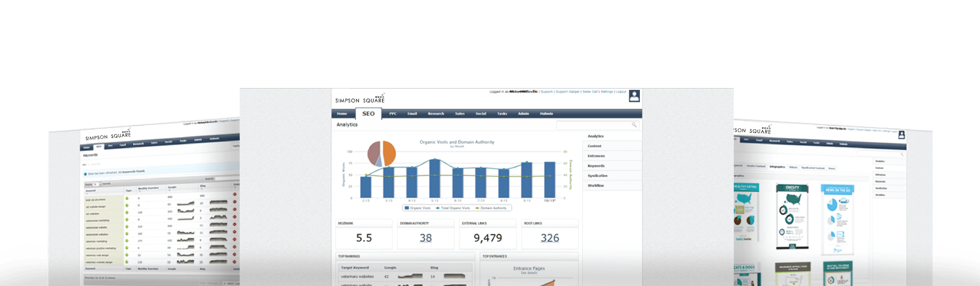Click the 5/13 bar in Organic Visits chart
980x286 pixels.
click(x=434, y=178)
